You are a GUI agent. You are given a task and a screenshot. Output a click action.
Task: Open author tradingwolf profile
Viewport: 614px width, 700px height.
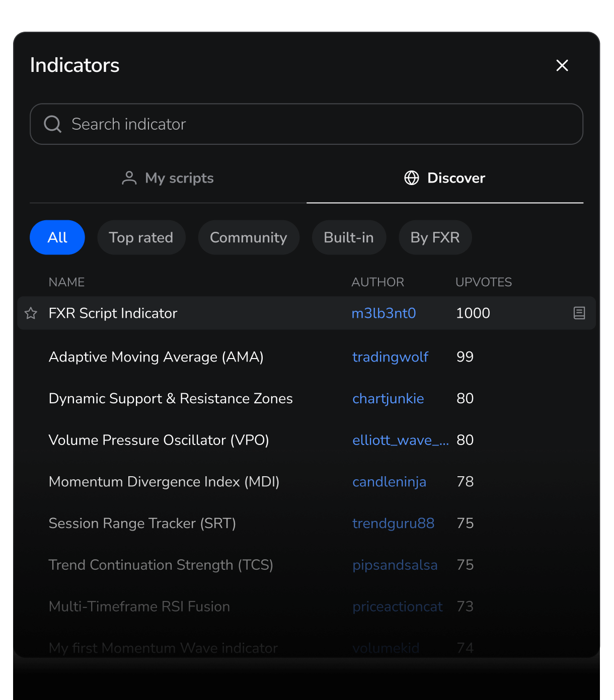390,357
